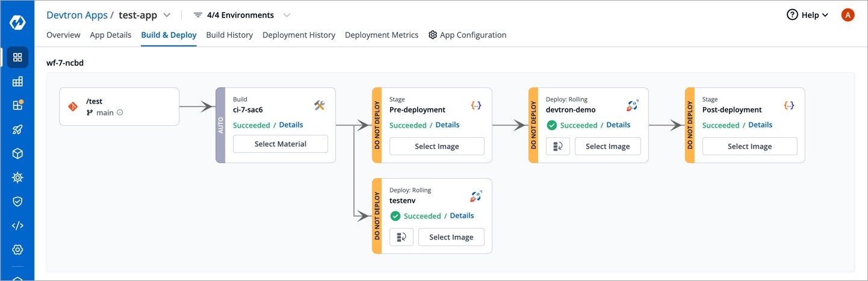Image resolution: width=868 pixels, height=281 pixels.
Task: Open the App Configuration tab
Action: [x=467, y=35]
